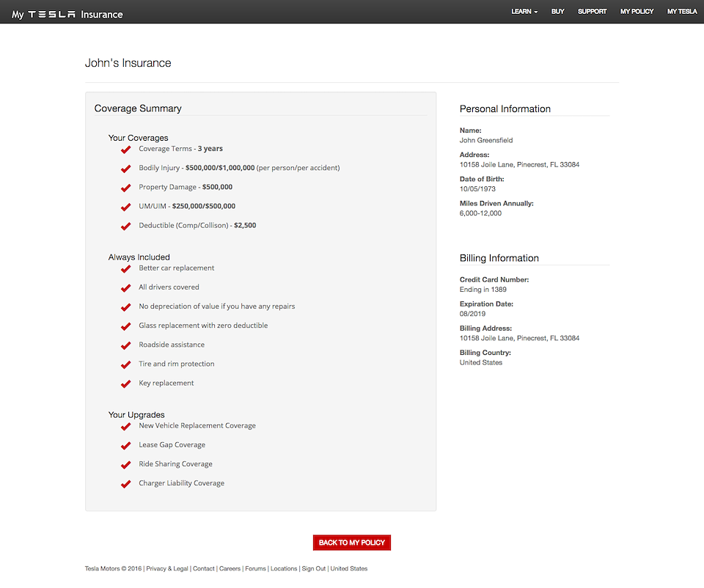Click the check mark beside Lease Gap Coverage
Image resolution: width=704 pixels, height=588 pixels.
coord(125,446)
